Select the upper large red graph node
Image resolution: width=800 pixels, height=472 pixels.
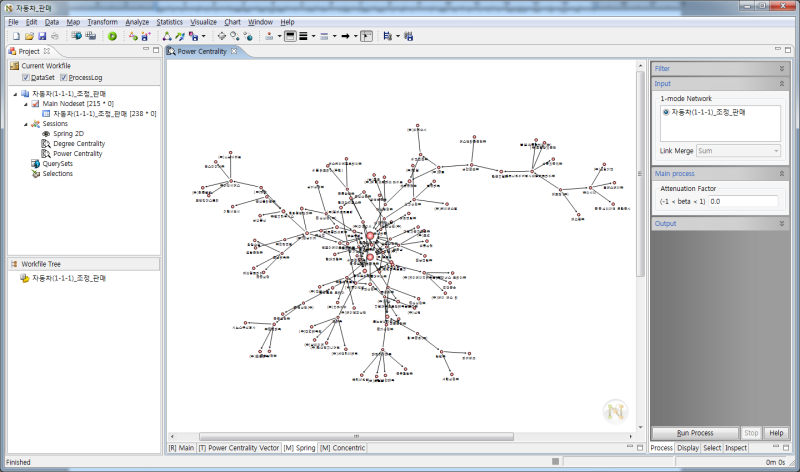(370, 236)
